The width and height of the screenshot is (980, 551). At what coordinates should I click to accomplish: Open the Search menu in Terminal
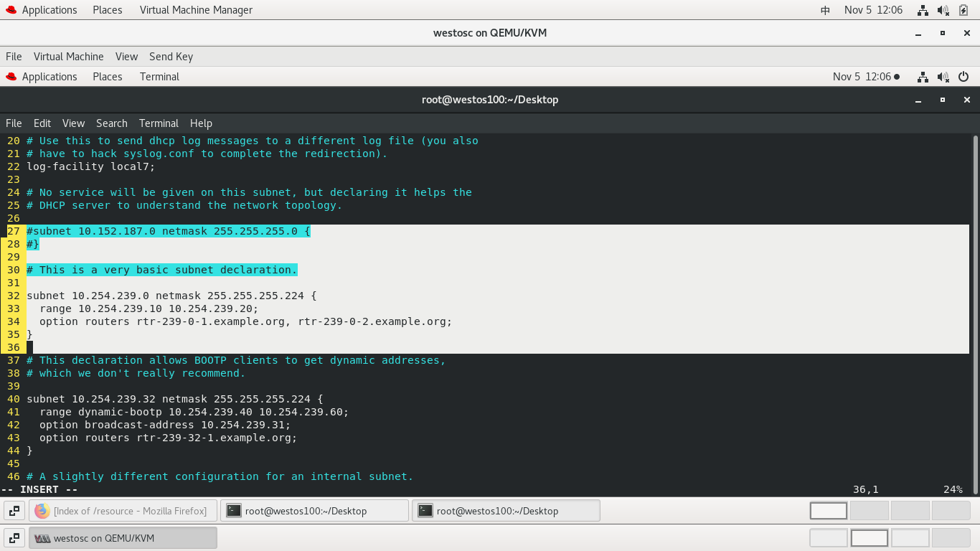pyautogui.click(x=111, y=123)
